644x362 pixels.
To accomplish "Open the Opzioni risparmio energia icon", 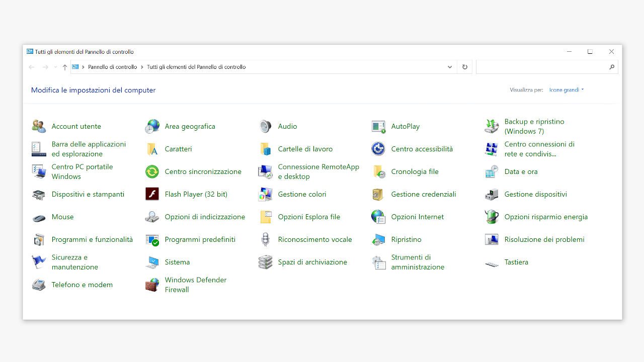I will tap(492, 217).
